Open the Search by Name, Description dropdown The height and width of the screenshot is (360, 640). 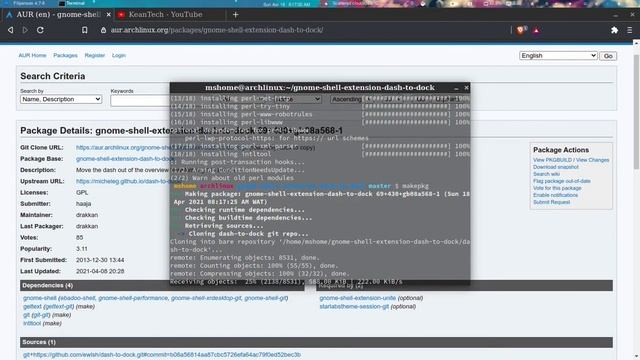coord(61,99)
